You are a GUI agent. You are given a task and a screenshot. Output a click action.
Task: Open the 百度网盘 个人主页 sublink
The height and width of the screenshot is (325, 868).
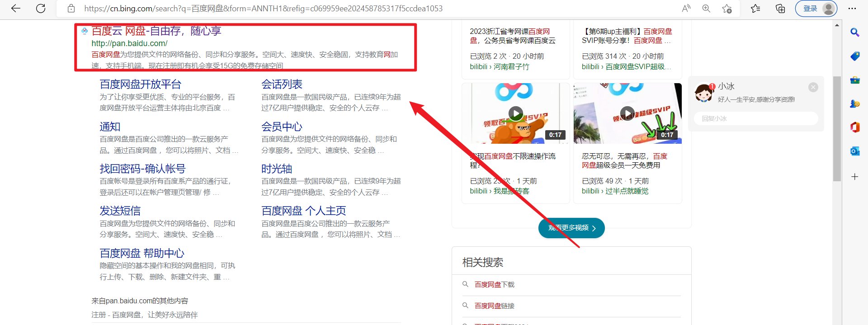point(304,211)
